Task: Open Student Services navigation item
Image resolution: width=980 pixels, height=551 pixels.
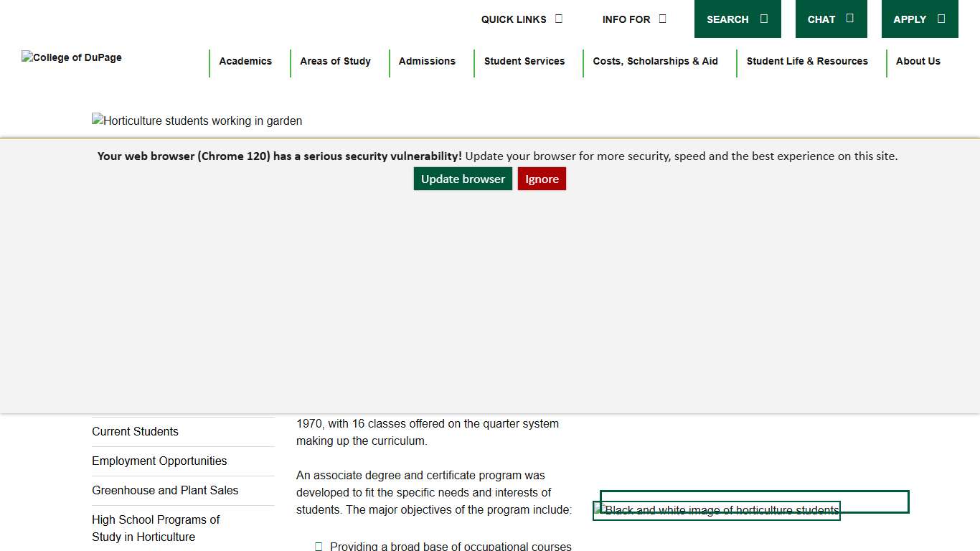Action: (x=524, y=62)
